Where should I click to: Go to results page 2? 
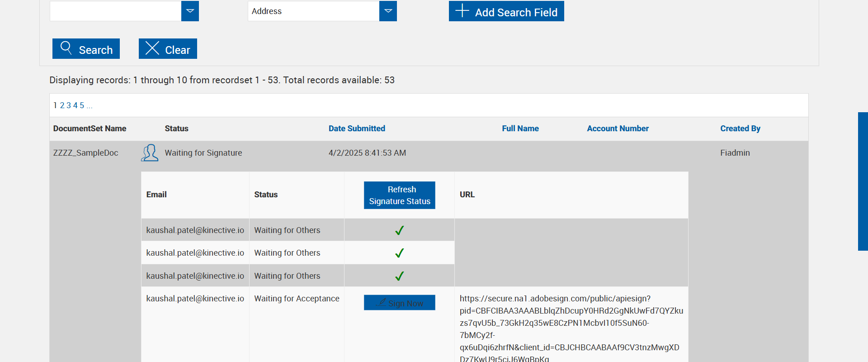(x=62, y=105)
